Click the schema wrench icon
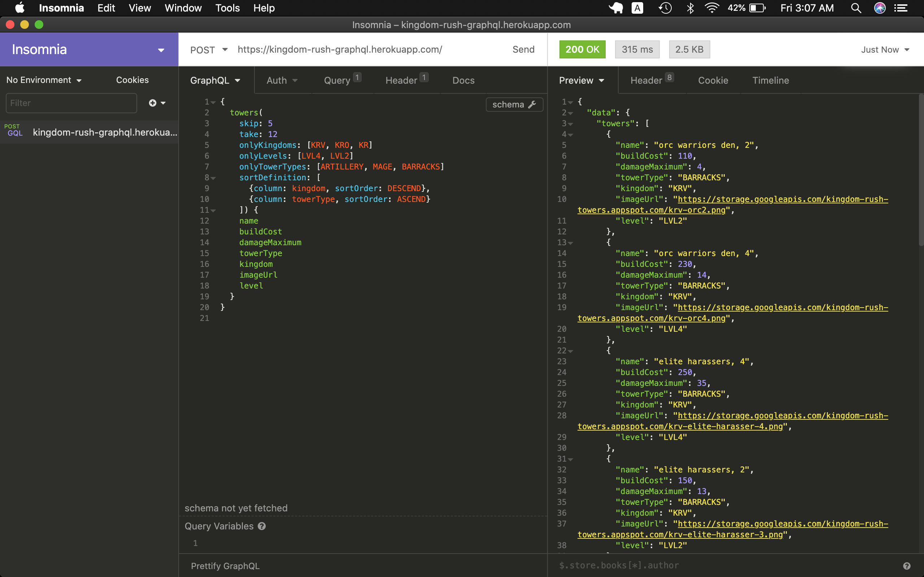The height and width of the screenshot is (577, 924). tap(532, 105)
